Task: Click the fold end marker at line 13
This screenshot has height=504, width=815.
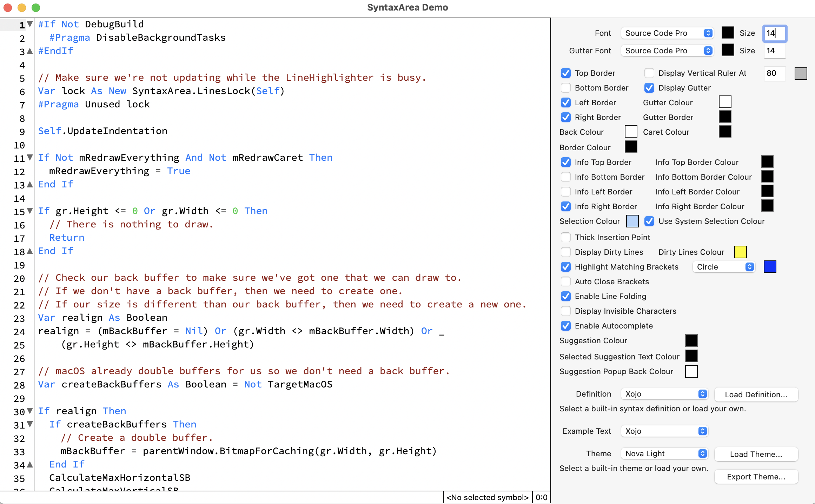Action: [x=30, y=184]
